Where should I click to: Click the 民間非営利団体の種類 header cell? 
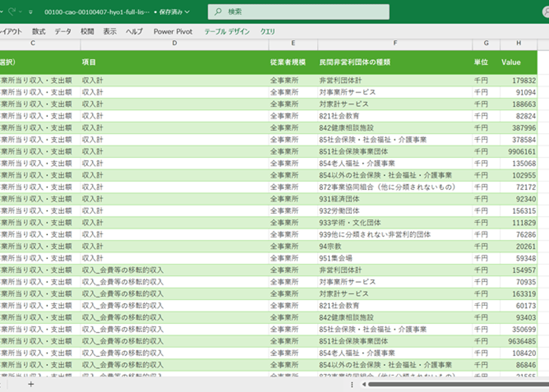tap(395, 62)
